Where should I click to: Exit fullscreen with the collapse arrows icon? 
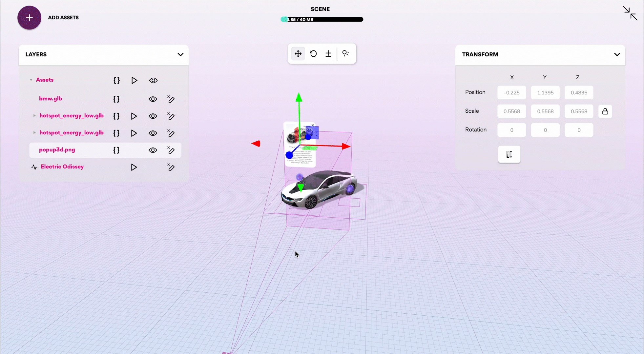[x=630, y=13]
